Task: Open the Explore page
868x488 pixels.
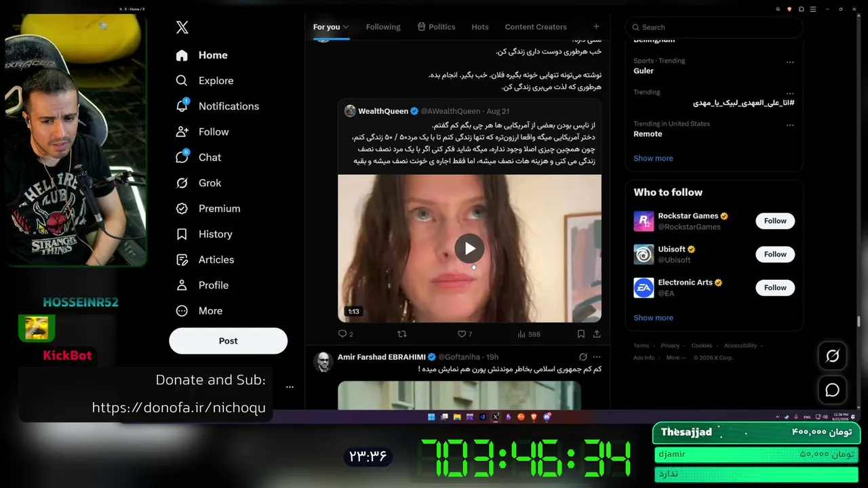Action: pyautogui.click(x=205, y=81)
